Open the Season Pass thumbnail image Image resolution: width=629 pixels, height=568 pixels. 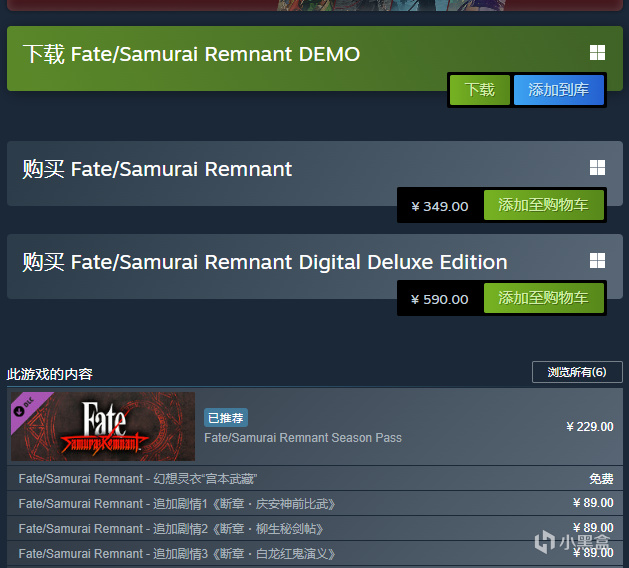[102, 426]
